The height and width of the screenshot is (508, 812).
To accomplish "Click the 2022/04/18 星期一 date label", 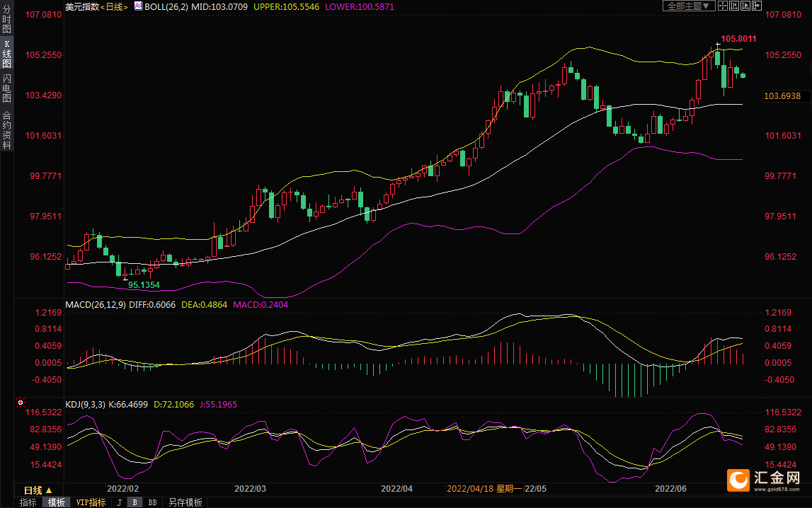I will pos(484,489).
